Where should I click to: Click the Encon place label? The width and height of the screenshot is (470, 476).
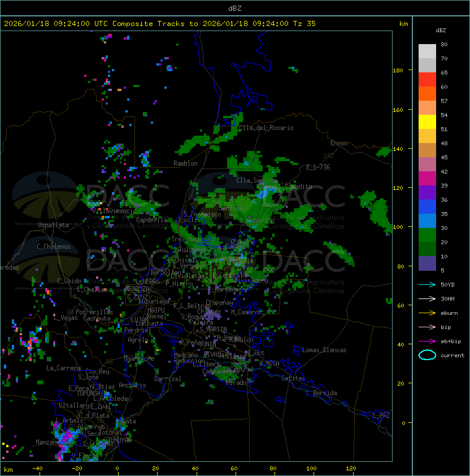[339, 143]
